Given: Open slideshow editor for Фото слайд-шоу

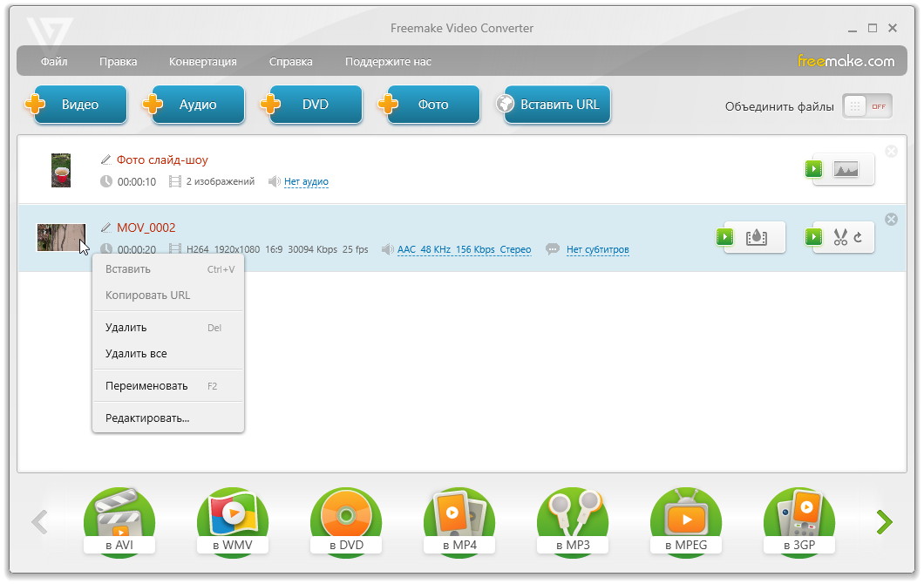Looking at the screenshot, I should pos(846,170).
